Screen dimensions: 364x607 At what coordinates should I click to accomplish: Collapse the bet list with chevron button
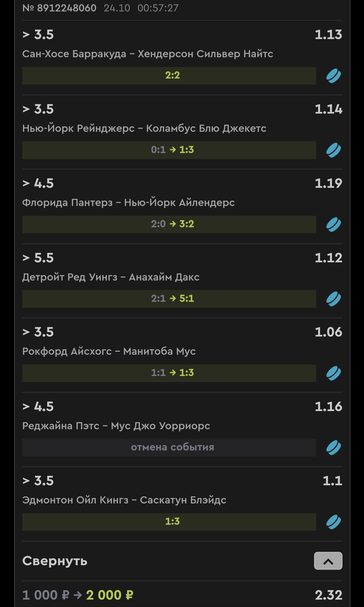328,561
